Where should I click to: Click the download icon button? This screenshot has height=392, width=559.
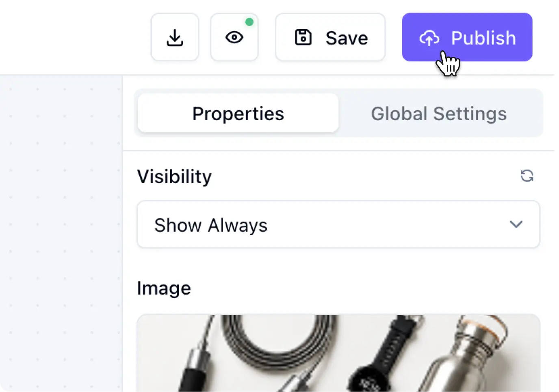pos(175,37)
